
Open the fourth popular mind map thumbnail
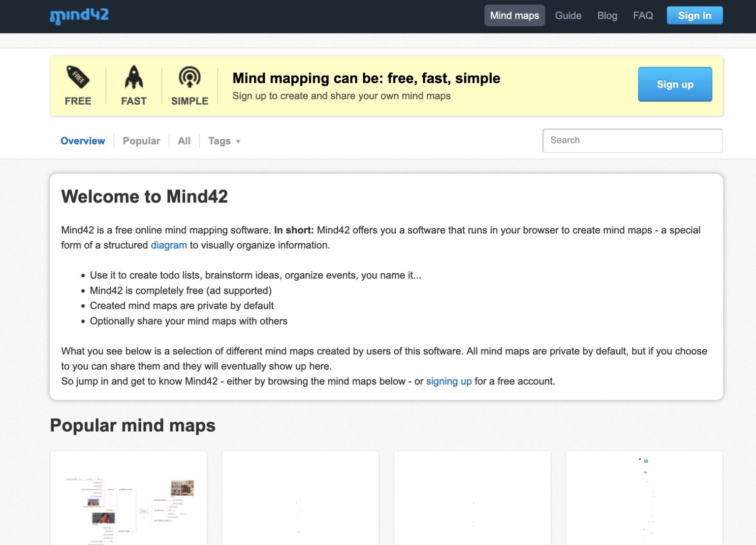pos(644,498)
